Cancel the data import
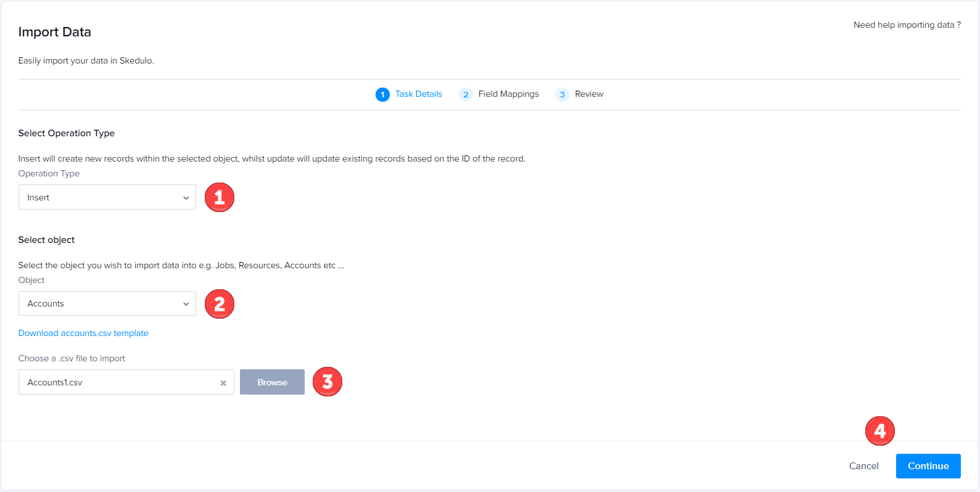The image size is (980, 492). [x=863, y=466]
